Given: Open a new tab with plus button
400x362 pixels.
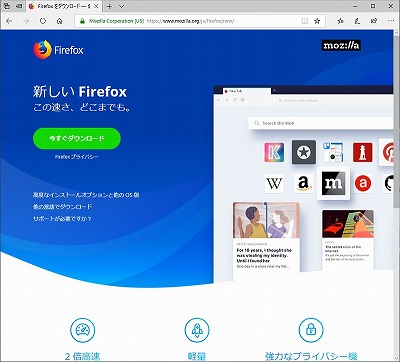Looking at the screenshot, I should tap(109, 6).
